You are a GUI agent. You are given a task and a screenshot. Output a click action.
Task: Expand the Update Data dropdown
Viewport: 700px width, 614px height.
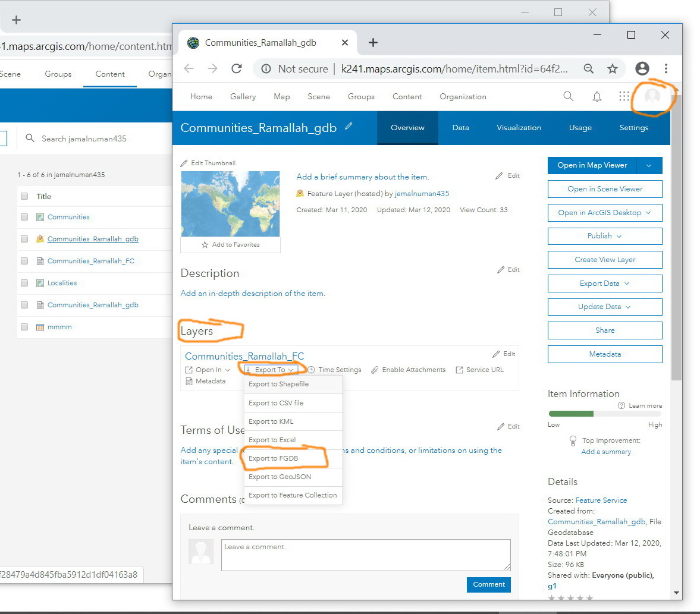tap(605, 307)
